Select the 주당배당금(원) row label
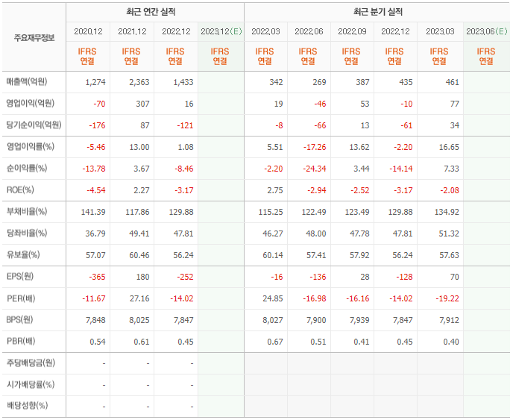 [x=31, y=363]
